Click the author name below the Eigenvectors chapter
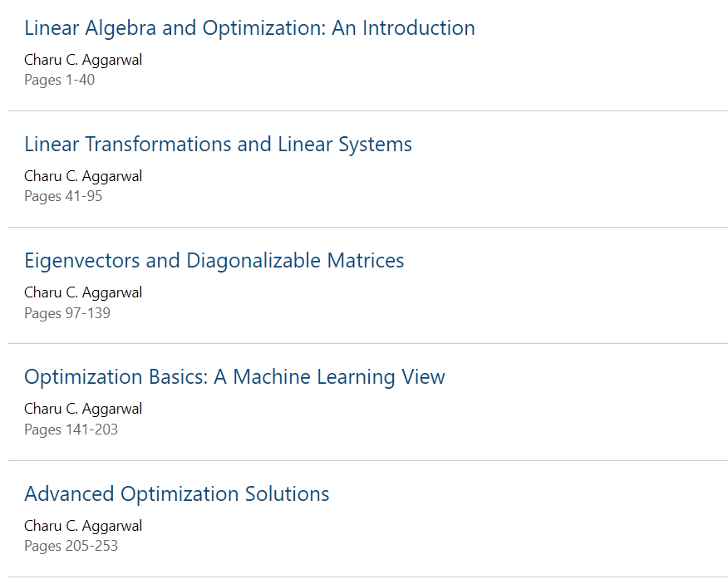 coord(83,292)
